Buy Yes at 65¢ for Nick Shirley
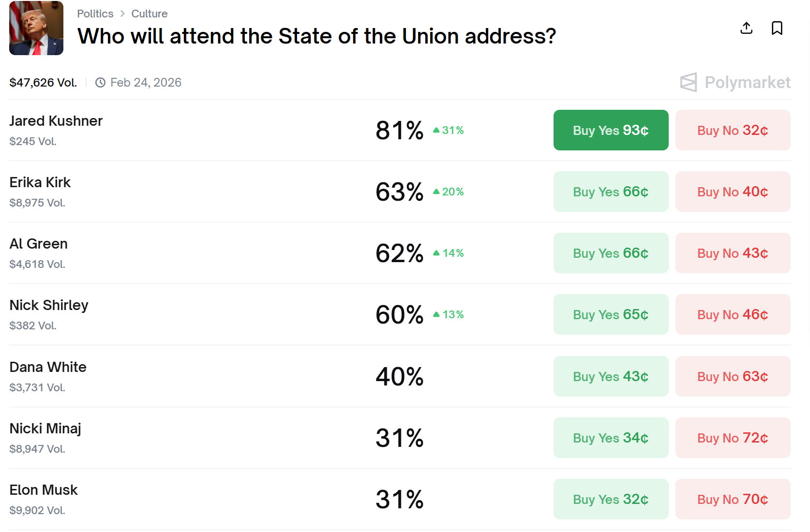 (611, 314)
